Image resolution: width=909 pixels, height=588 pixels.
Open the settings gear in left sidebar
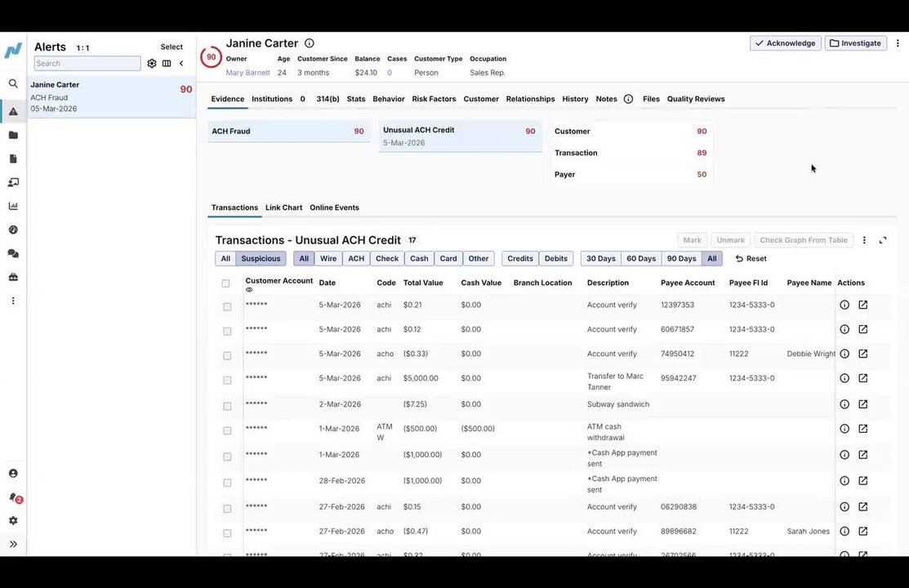[x=13, y=521]
